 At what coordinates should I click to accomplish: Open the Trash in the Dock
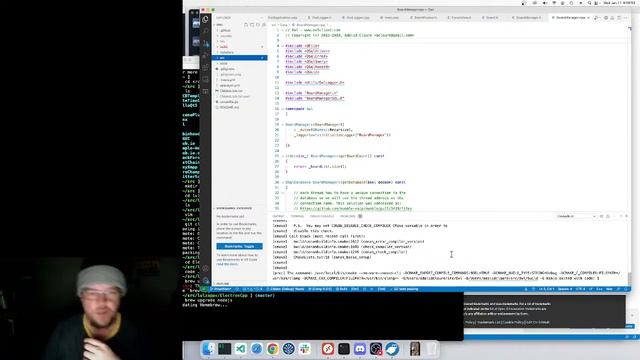coord(431,349)
